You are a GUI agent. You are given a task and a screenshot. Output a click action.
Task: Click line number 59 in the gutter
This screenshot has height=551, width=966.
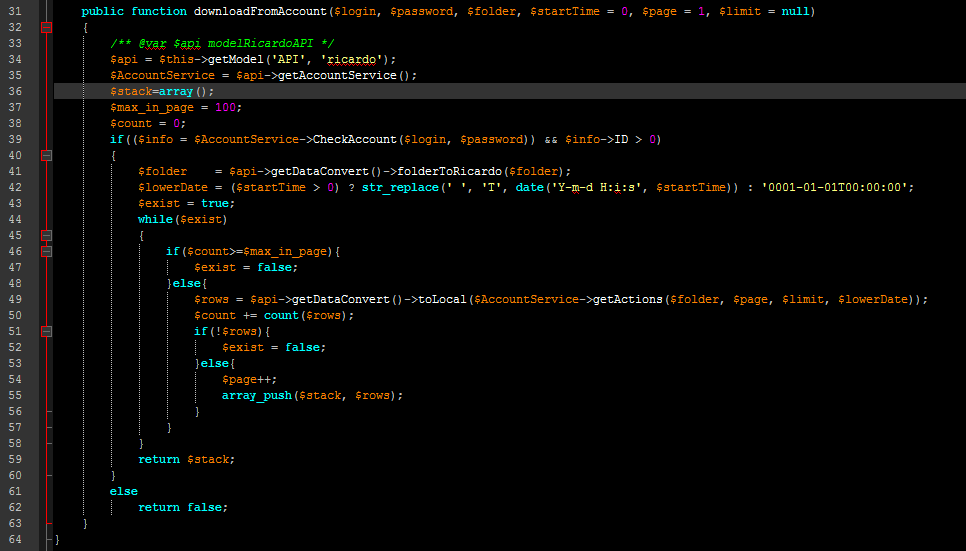click(x=15, y=460)
